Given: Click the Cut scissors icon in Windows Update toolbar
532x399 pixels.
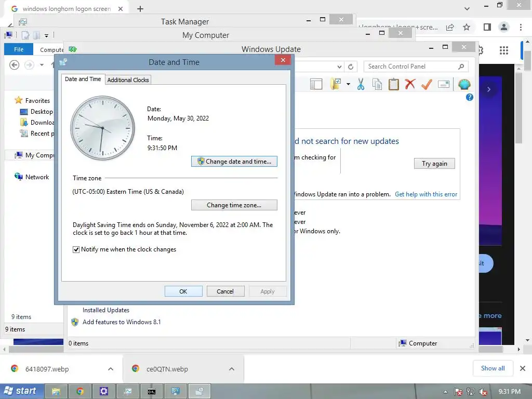Looking at the screenshot, I should [x=361, y=84].
